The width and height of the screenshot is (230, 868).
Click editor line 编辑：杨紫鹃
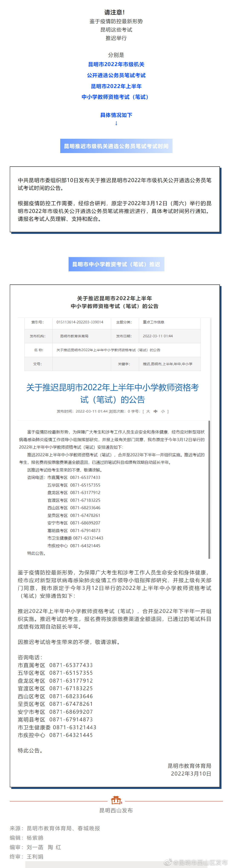tap(27, 838)
